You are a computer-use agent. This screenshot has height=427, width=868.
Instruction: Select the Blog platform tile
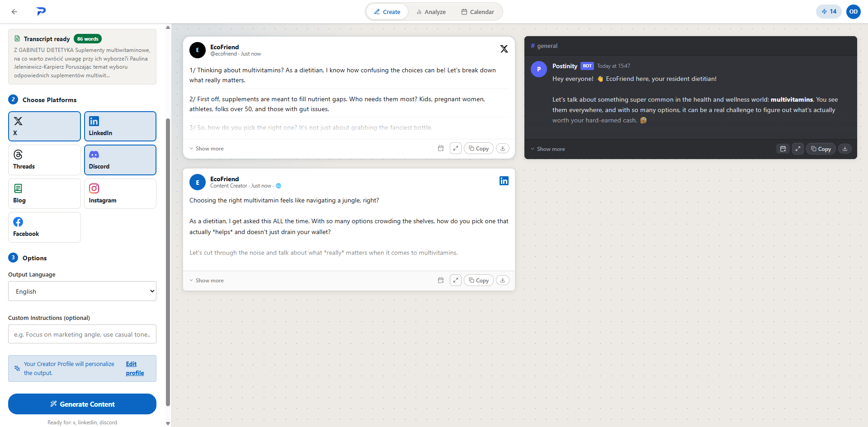click(x=44, y=193)
